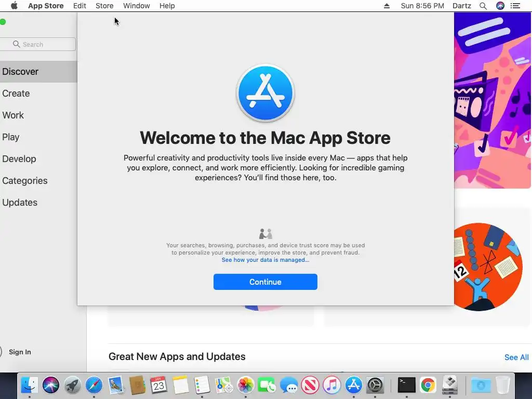Select Updates in the sidebar
The image size is (532, 399).
[x=38, y=203]
